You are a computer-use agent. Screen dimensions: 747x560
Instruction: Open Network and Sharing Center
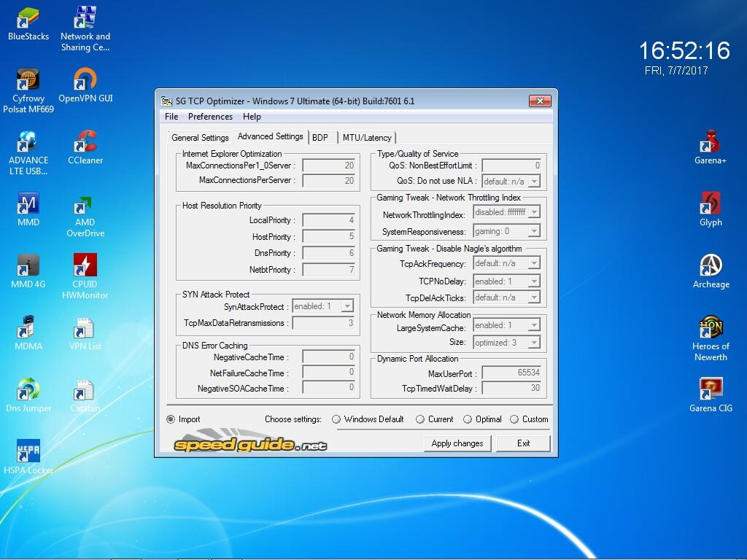(x=85, y=17)
